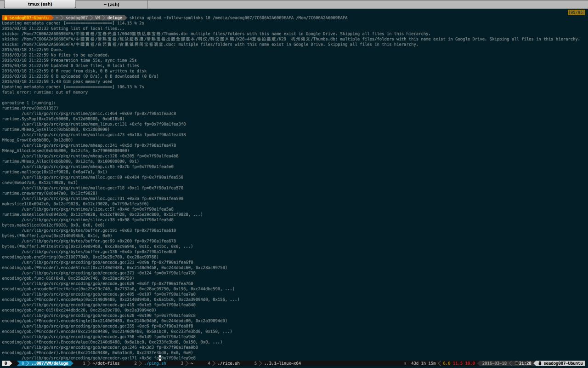Click the 114.15 % 2s metadata progress line
This screenshot has width=588, height=368.
tap(73, 23)
